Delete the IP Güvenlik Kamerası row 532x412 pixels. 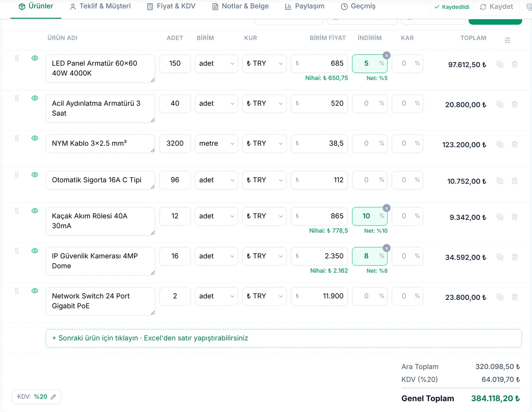(515, 257)
